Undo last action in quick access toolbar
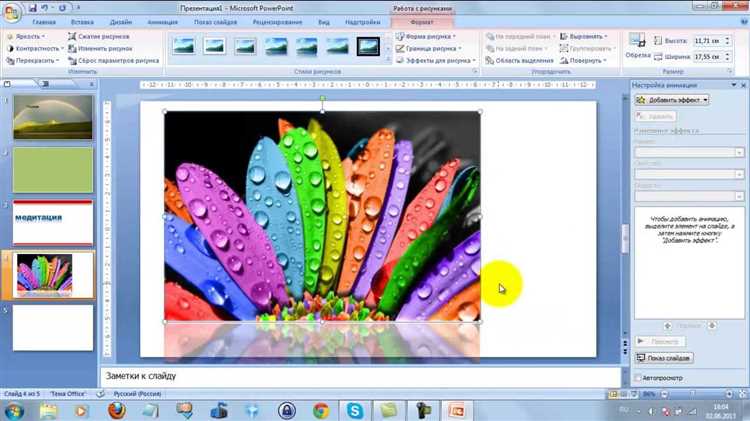This screenshot has height=421, width=750. 44,8
